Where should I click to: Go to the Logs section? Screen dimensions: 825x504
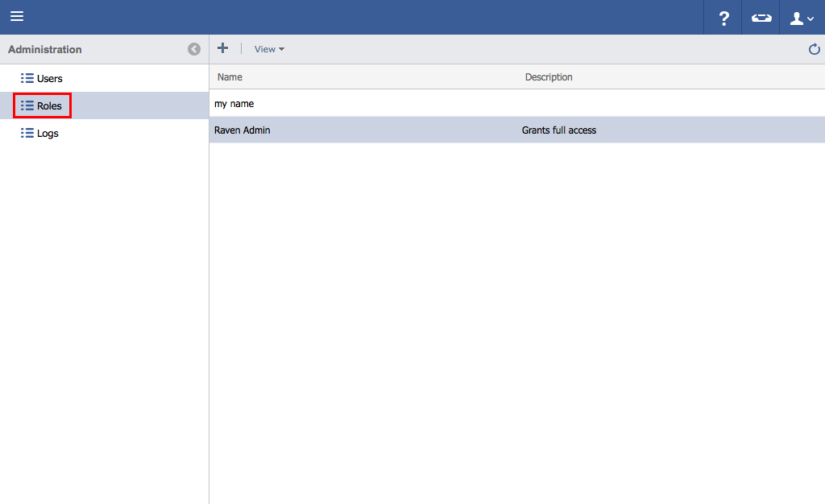tap(48, 134)
